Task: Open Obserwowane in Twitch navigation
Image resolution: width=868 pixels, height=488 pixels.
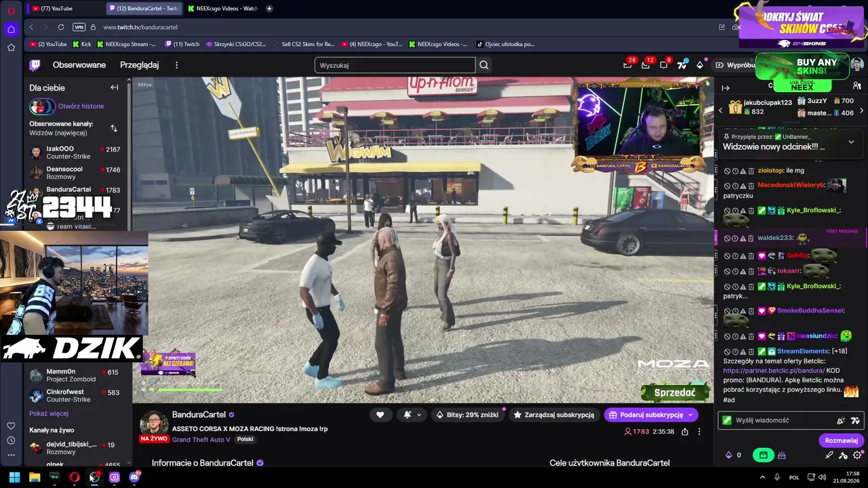Action: tap(79, 65)
